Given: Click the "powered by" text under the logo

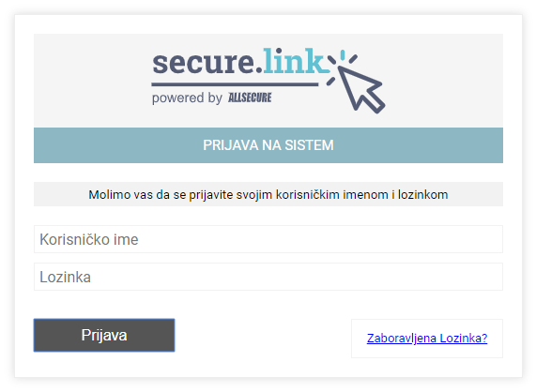Looking at the screenshot, I should pyautogui.click(x=187, y=98).
